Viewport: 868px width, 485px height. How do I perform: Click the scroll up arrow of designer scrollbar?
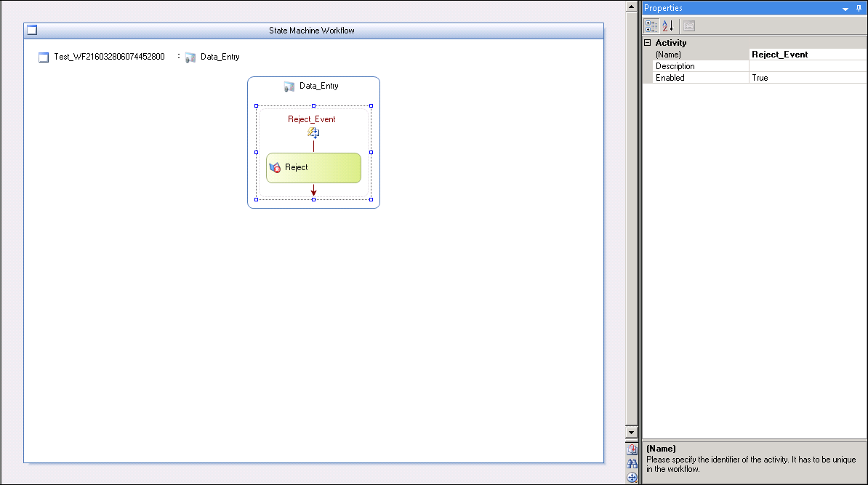coord(632,7)
